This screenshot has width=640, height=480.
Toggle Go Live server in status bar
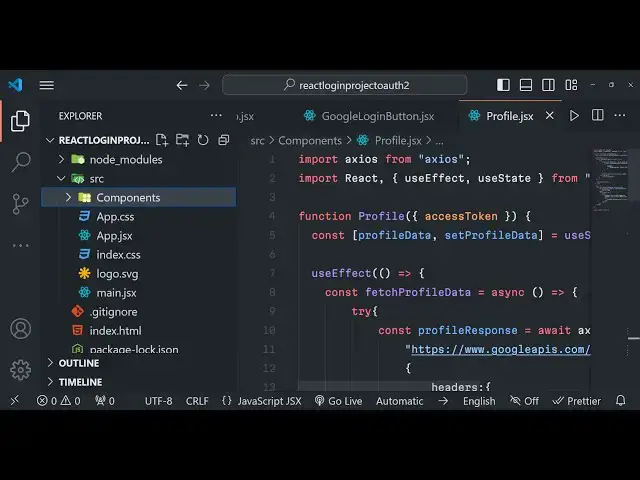(x=338, y=401)
